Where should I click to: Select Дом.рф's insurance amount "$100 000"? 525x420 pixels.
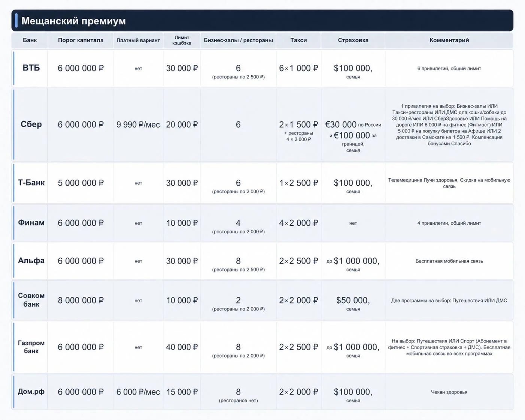coord(353,392)
